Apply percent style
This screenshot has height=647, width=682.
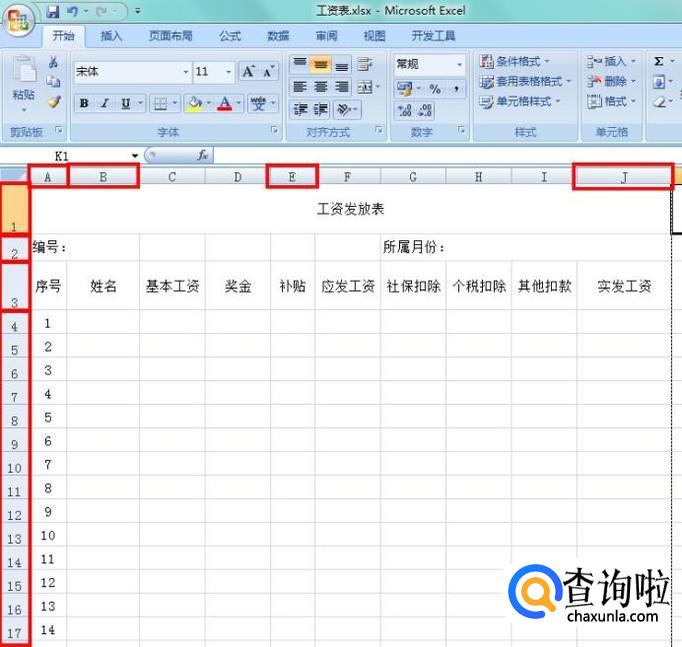pos(435,89)
